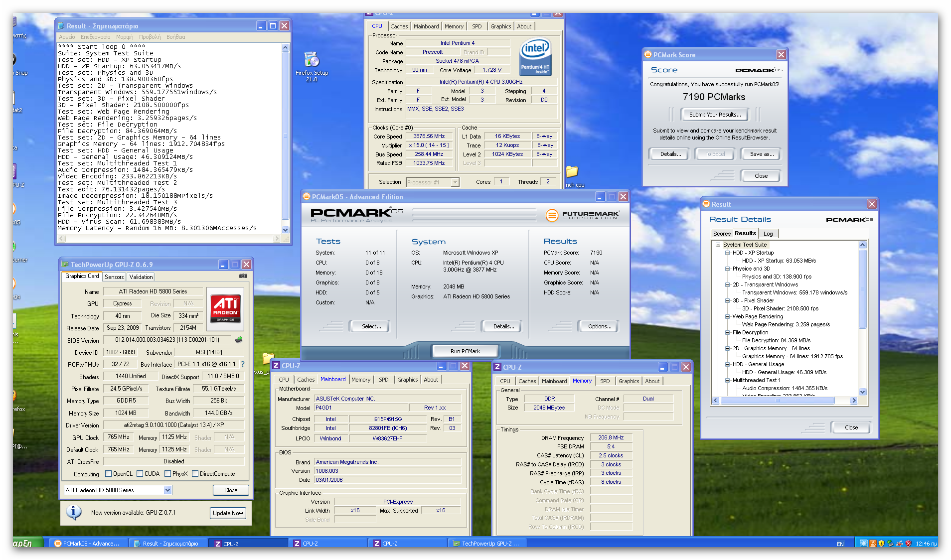The image size is (951, 560).
Task: Click the Result Details vertical scrollbar thumb
Action: pos(862,289)
